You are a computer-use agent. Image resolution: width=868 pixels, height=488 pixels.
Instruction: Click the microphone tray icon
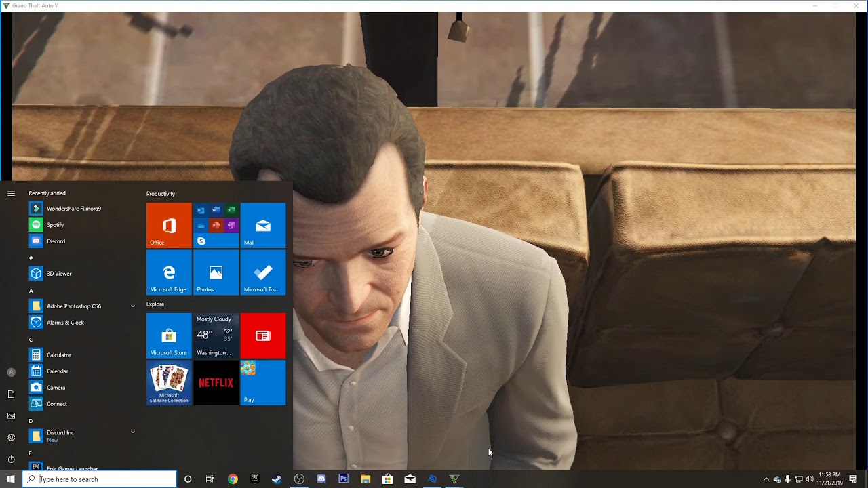[x=788, y=479]
